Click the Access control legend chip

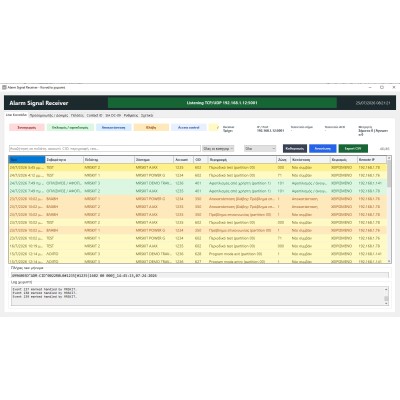tap(189, 127)
